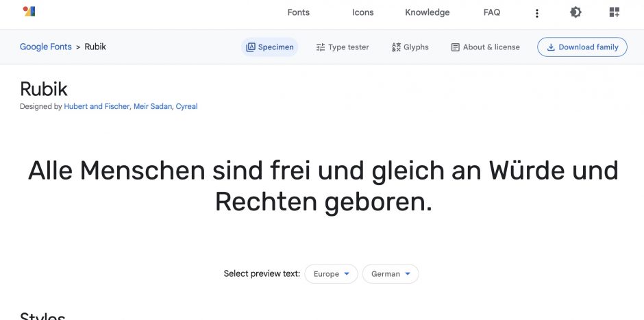Toggle the dark theme brightness icon
This screenshot has width=644, height=320.
point(575,12)
